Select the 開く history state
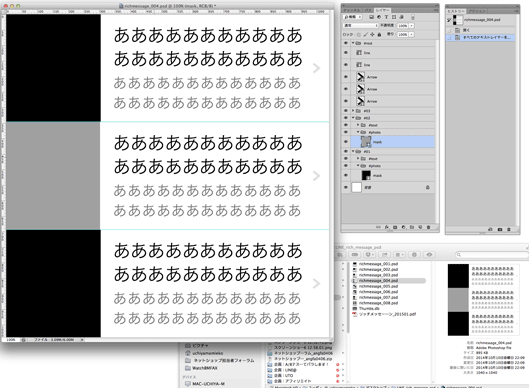 click(x=481, y=30)
